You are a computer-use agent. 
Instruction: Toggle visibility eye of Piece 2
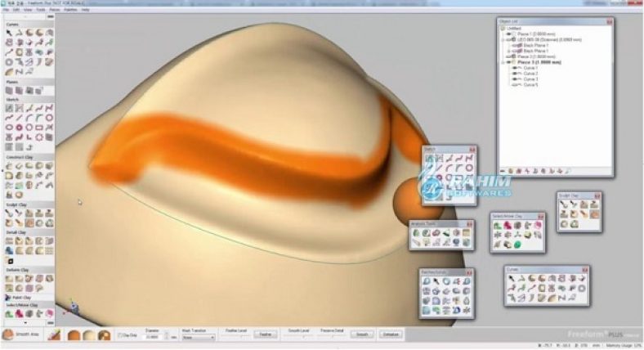[508, 56]
